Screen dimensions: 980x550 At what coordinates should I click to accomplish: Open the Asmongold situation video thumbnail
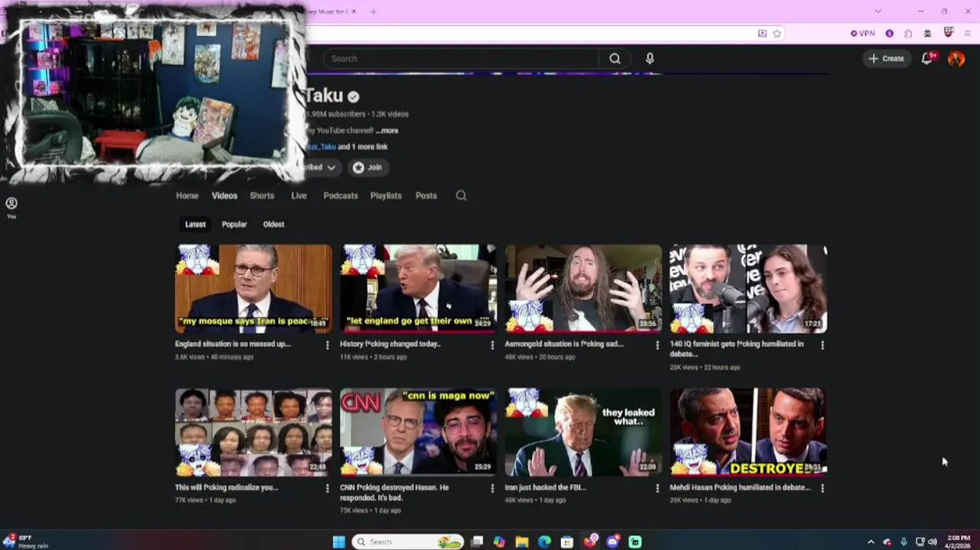coord(583,289)
